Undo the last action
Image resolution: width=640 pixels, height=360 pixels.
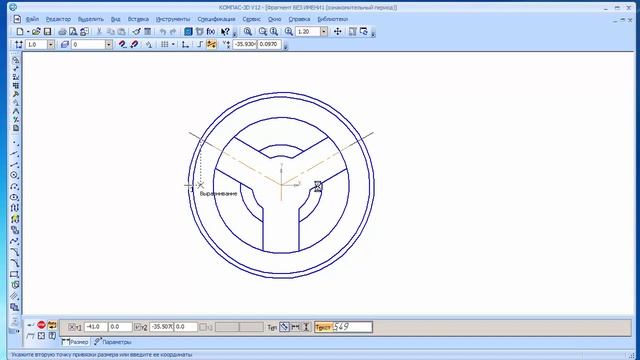click(x=163, y=31)
